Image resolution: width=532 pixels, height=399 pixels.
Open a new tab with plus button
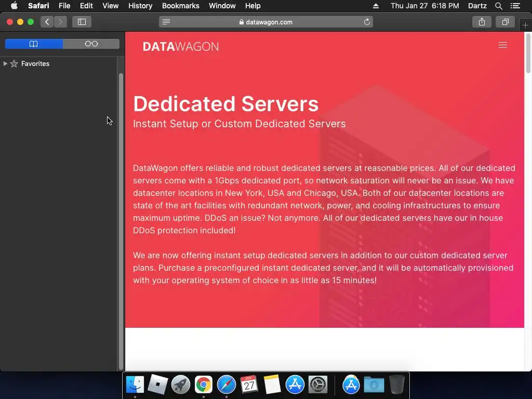click(525, 25)
